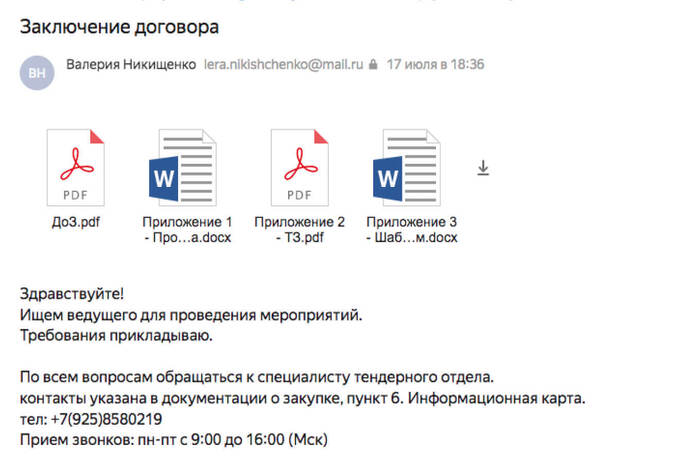Open the Приложение 3 Word document icon
Screen dimensions: 700x463
click(411, 167)
